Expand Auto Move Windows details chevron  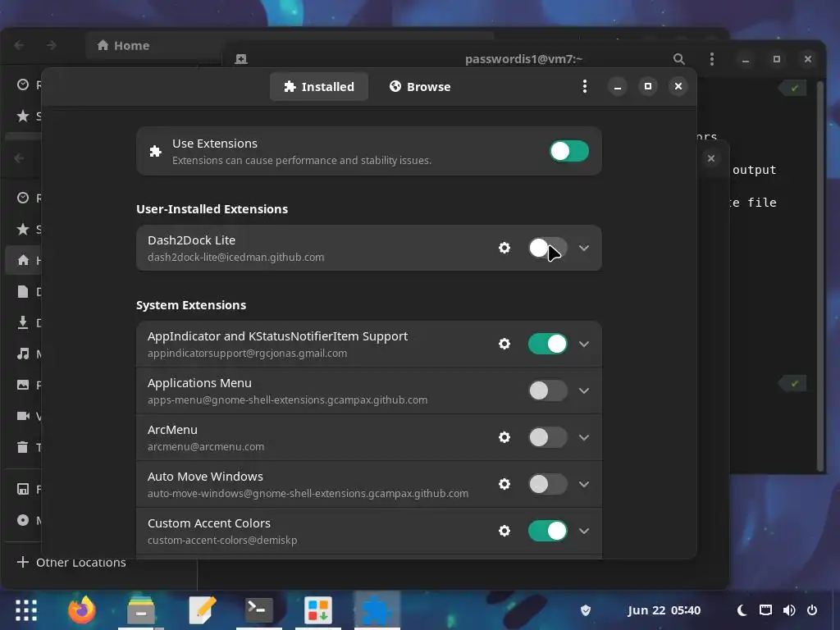coord(584,484)
